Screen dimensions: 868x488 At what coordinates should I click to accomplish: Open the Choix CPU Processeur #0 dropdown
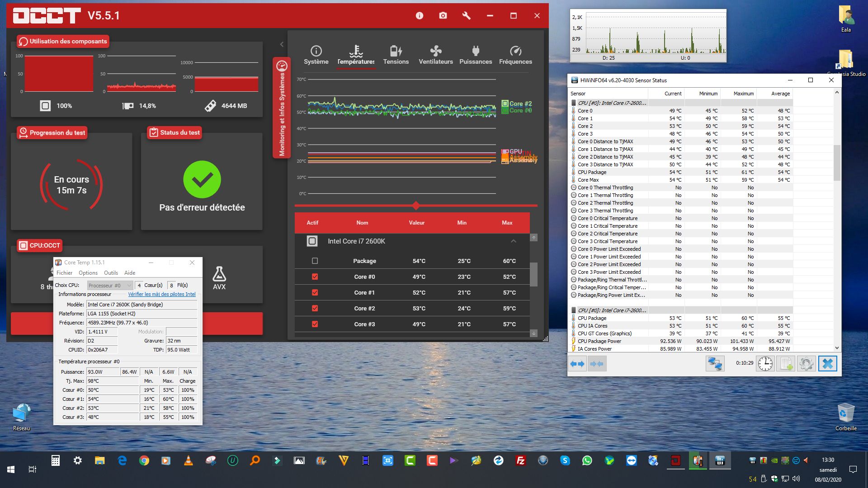coord(110,286)
